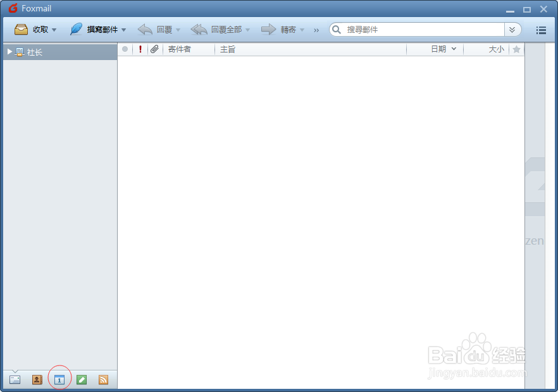Open the 轉寄 dropdown arrow

tap(302, 30)
